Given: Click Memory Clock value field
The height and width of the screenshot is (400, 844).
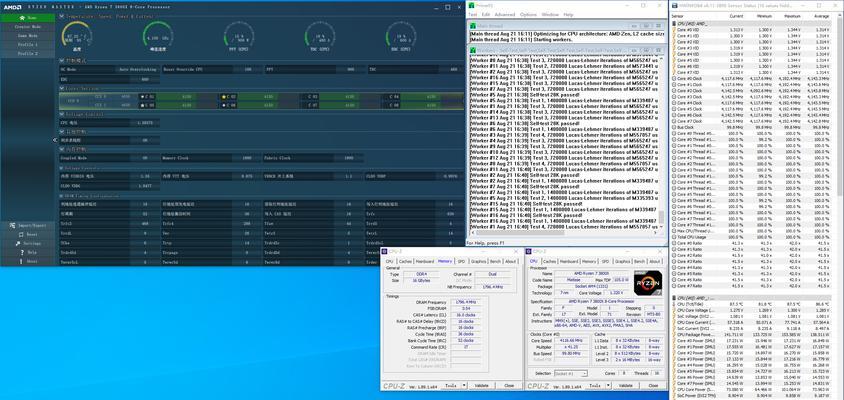Looking at the screenshot, I should 247,159.
